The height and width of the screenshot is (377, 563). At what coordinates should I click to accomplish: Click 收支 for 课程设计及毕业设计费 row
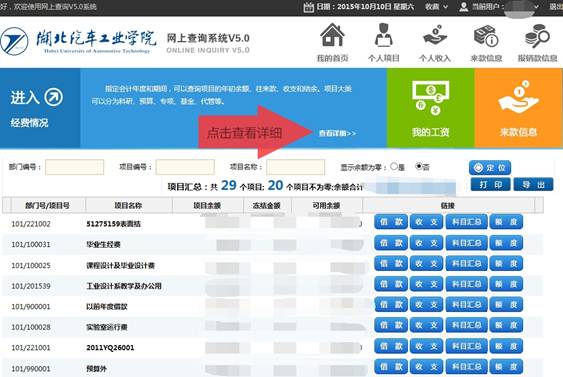click(x=426, y=264)
